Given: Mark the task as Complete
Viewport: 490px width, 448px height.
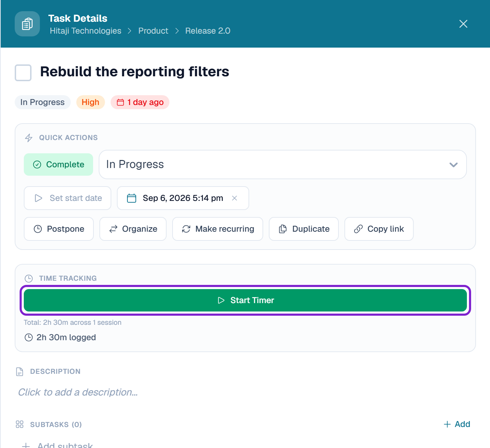Looking at the screenshot, I should pyautogui.click(x=58, y=164).
